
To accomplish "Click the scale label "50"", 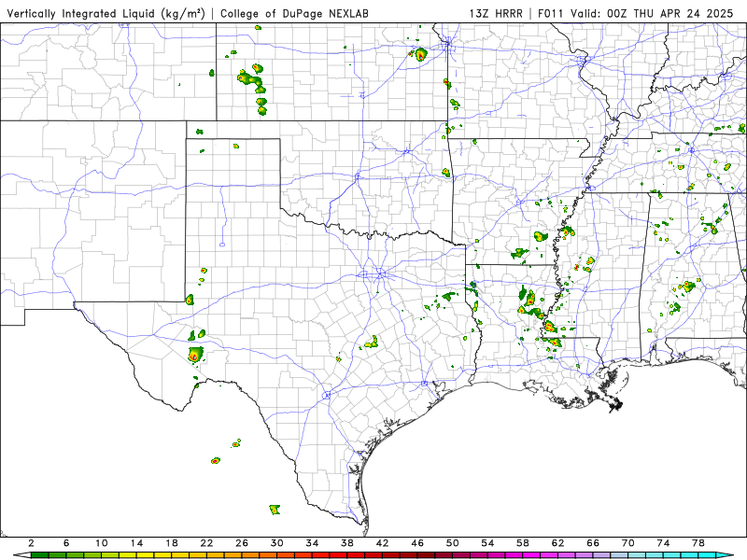I will (x=453, y=543).
